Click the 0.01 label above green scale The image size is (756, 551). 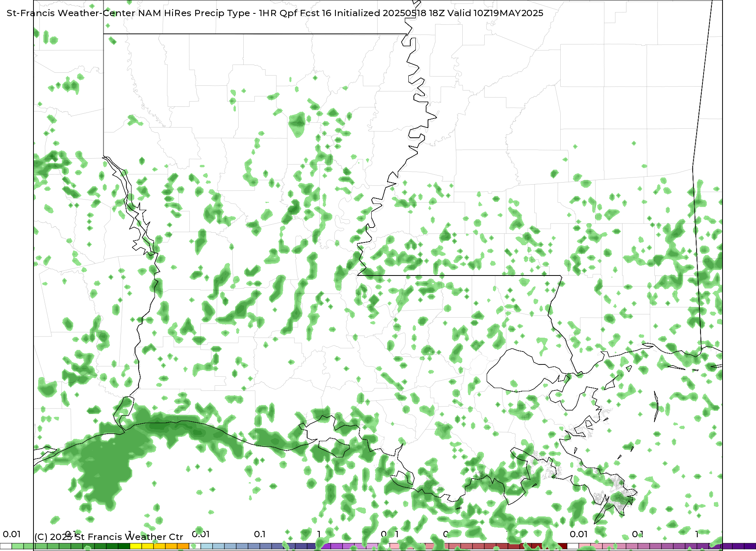11,534
